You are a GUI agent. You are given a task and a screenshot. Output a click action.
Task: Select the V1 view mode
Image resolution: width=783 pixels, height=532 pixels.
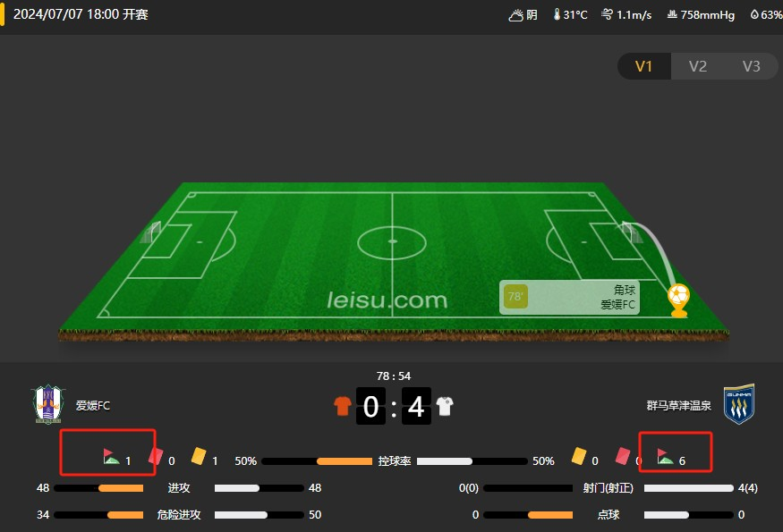point(643,66)
